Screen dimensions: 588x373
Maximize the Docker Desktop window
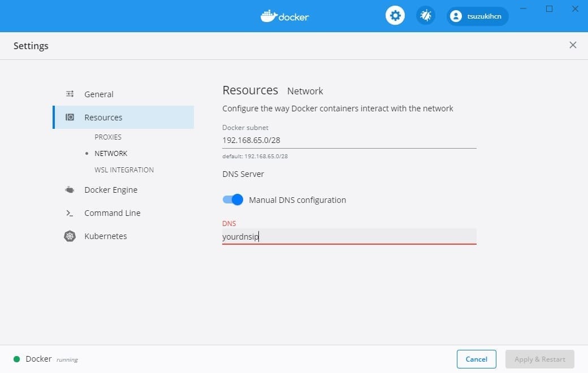[x=550, y=8]
